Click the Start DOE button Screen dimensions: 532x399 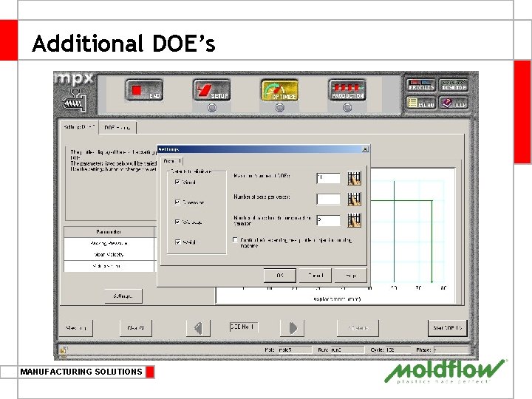[x=448, y=328]
